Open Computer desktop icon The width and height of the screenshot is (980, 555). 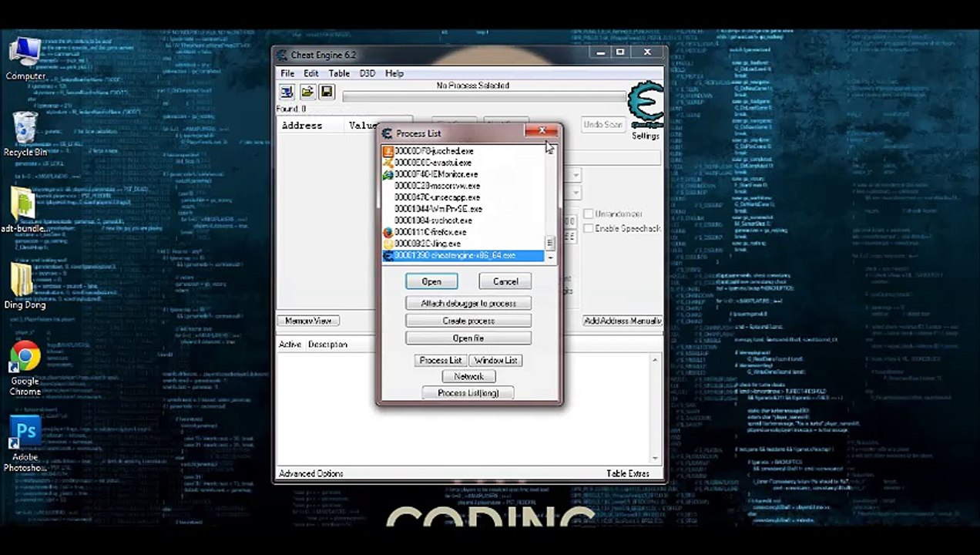(25, 59)
